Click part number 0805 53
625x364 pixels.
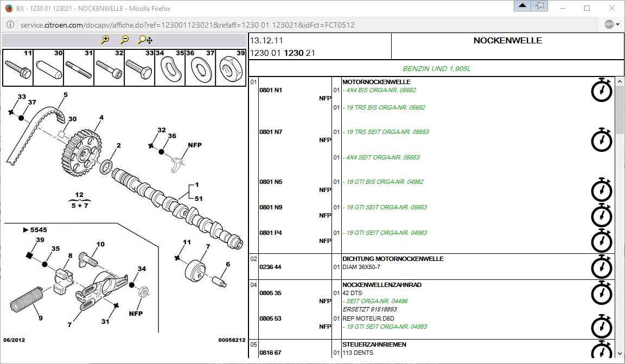click(x=270, y=318)
